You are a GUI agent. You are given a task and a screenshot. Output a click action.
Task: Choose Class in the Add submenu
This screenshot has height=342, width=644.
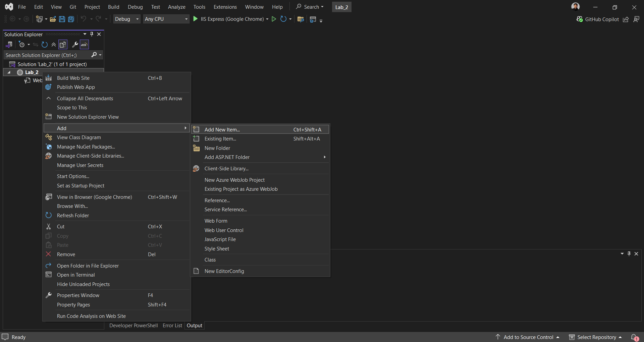260,260
